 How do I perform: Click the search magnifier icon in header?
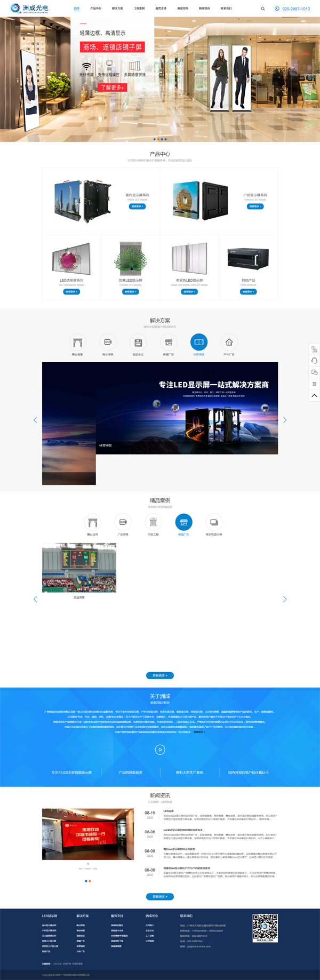pyautogui.click(x=262, y=9)
